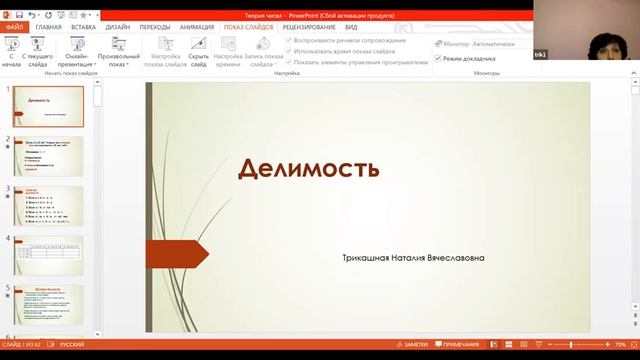Open Онлайн-презентация dropdown
Screen dimensions: 640x360
coord(77,52)
